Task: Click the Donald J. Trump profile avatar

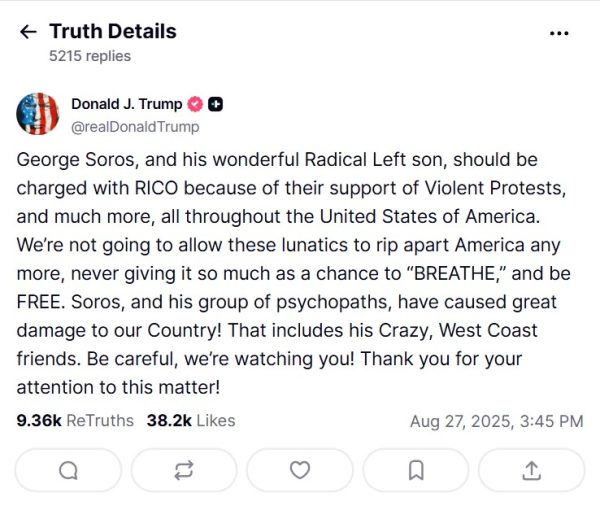Action: [36, 114]
